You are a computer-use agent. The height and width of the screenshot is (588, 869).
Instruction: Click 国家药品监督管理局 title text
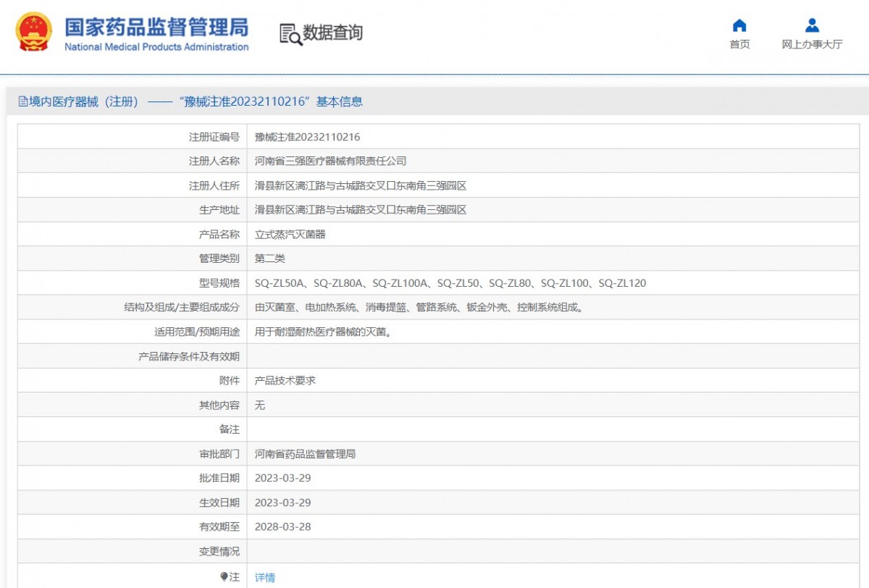(x=156, y=27)
